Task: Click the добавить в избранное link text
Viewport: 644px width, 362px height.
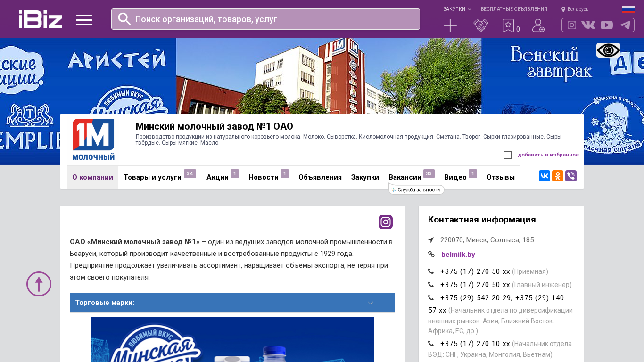Action: click(548, 155)
